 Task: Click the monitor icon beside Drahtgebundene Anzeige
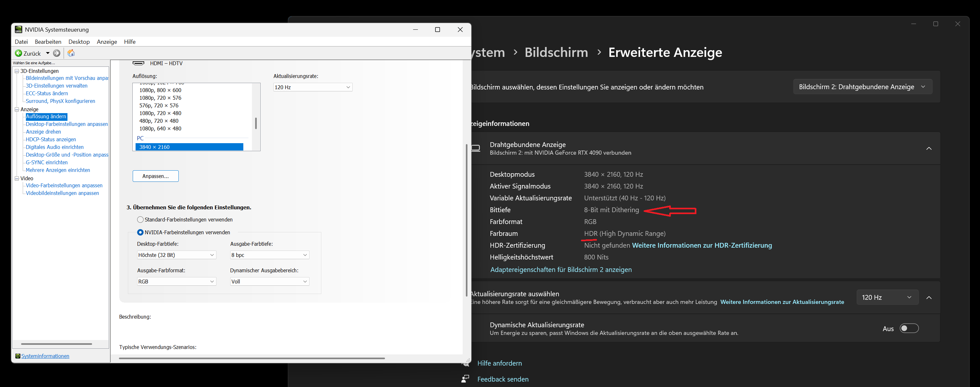point(475,148)
